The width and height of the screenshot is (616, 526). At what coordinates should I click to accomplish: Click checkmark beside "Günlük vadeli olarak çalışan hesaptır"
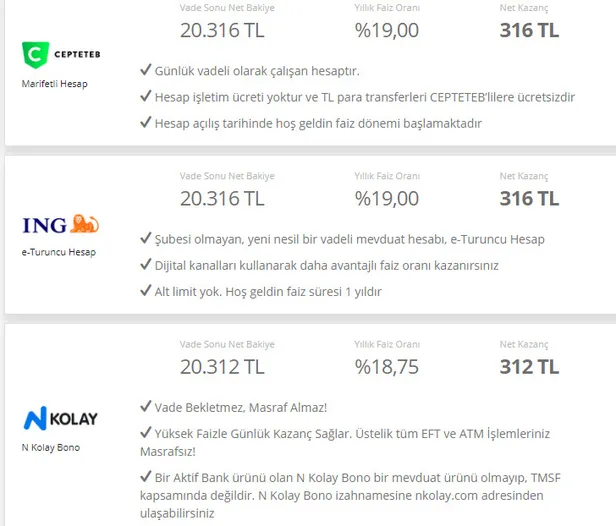click(146, 71)
